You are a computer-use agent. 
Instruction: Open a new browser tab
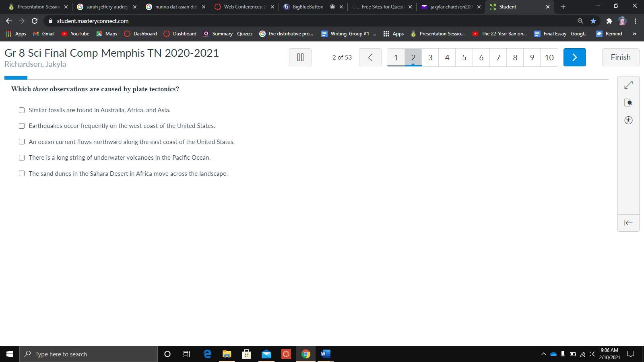(x=563, y=7)
